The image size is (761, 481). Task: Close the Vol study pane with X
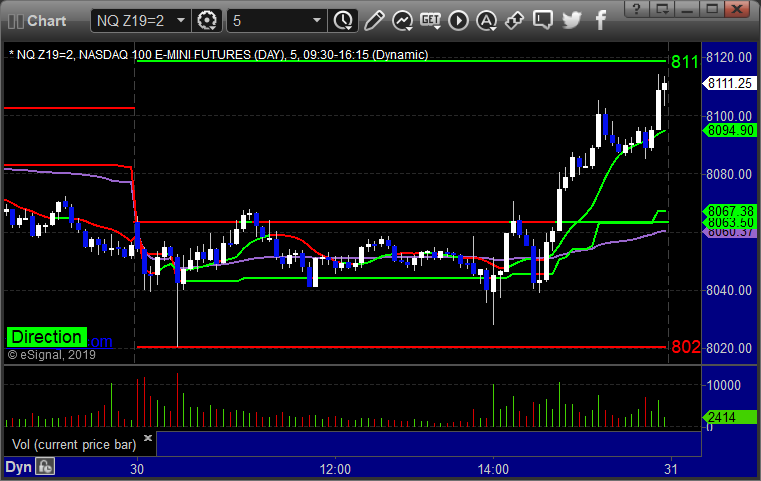[148, 438]
